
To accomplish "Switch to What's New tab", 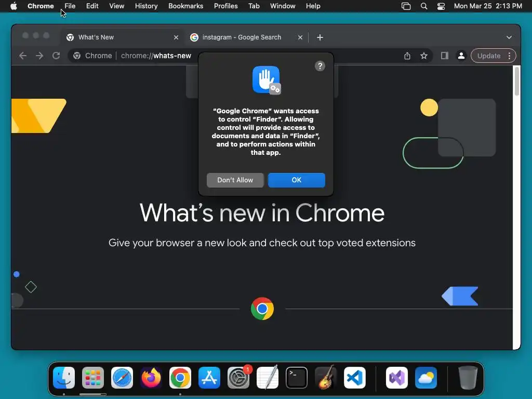I will [x=122, y=37].
